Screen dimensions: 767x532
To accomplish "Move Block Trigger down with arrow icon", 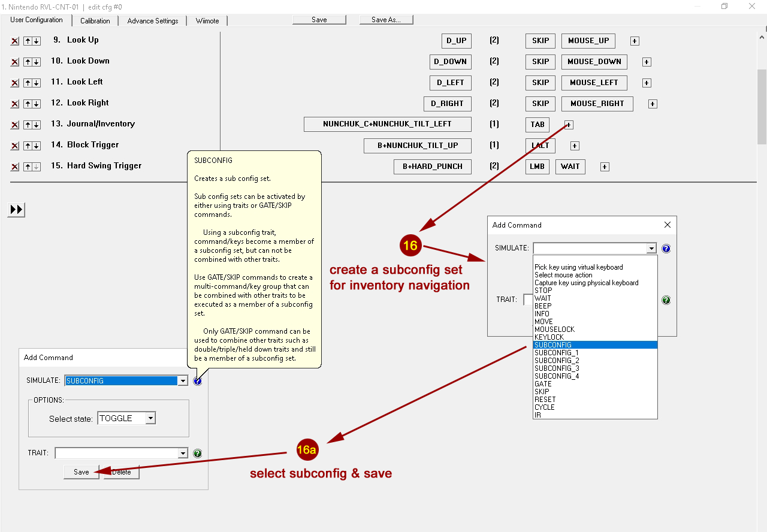I will pos(37,146).
